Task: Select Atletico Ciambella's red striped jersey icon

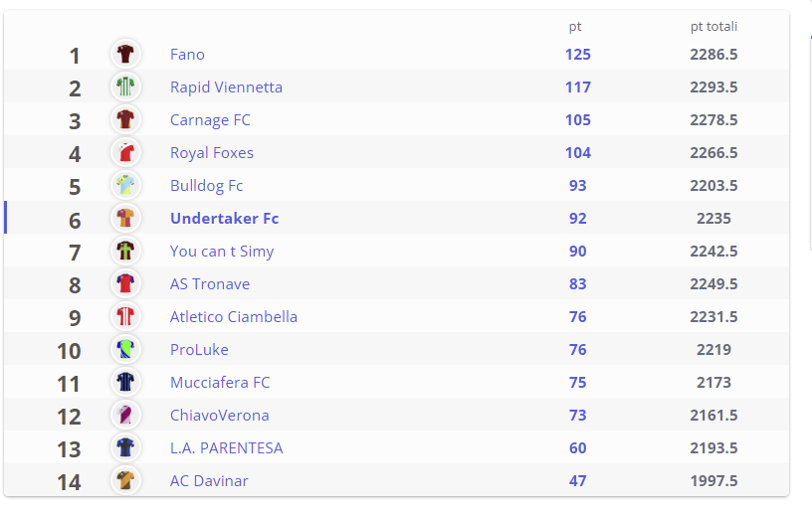Action: tap(125, 316)
